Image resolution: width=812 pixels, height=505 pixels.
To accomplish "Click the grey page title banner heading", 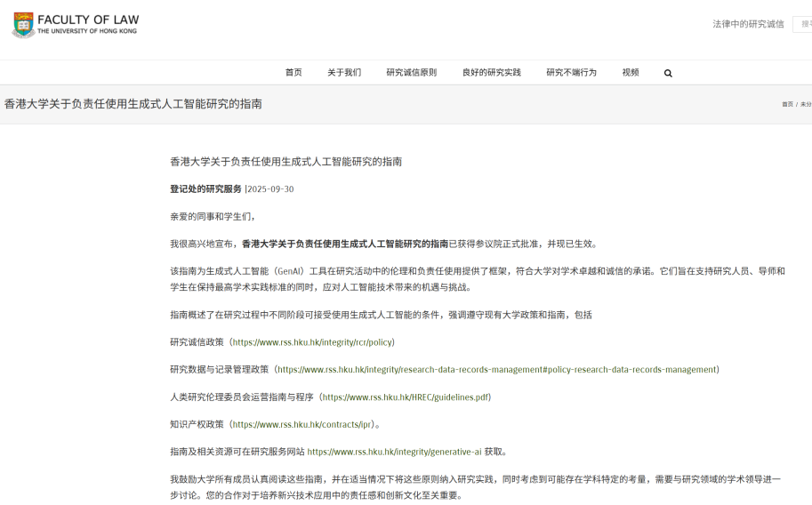I will pos(133,104).
